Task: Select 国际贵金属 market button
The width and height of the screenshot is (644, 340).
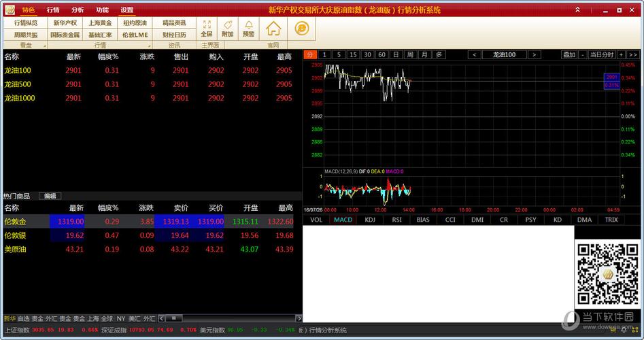Action: pyautogui.click(x=65, y=35)
